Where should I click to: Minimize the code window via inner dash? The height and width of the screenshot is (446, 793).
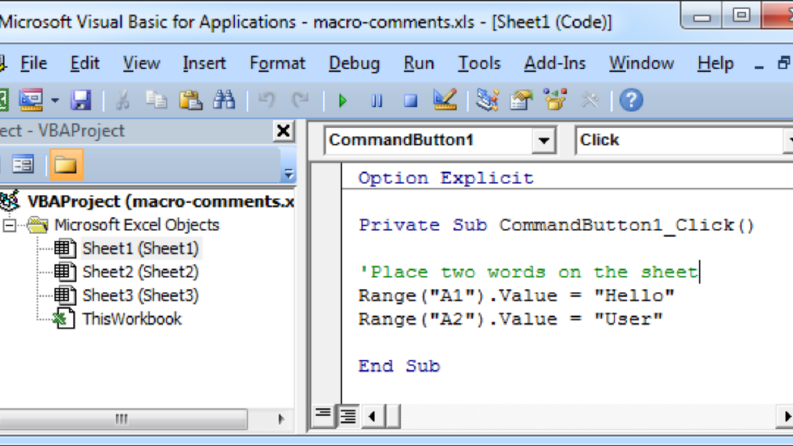pyautogui.click(x=759, y=65)
